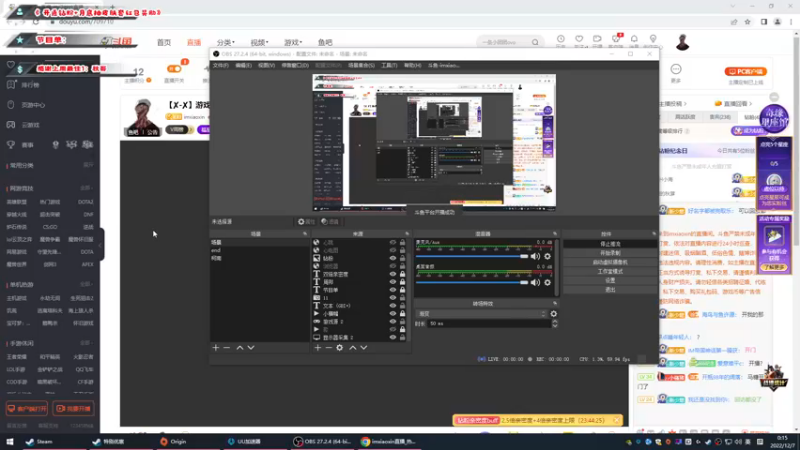Click 首页 link in Douyu nav
This screenshot has width=800, height=450.
[x=164, y=42]
